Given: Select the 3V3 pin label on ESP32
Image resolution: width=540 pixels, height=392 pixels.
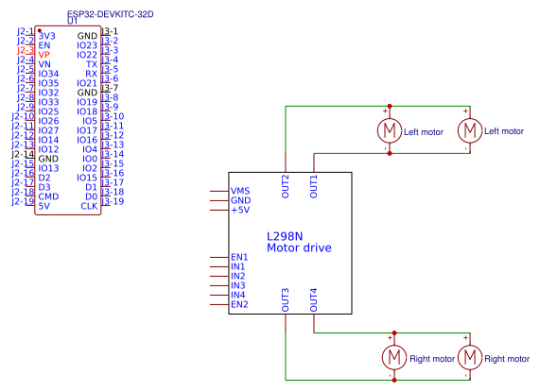Looking at the screenshot, I should pyautogui.click(x=47, y=36).
